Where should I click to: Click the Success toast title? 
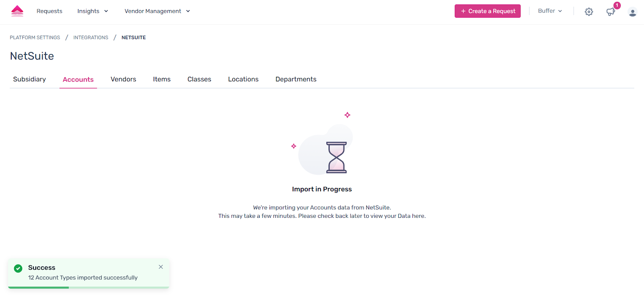tap(42, 268)
